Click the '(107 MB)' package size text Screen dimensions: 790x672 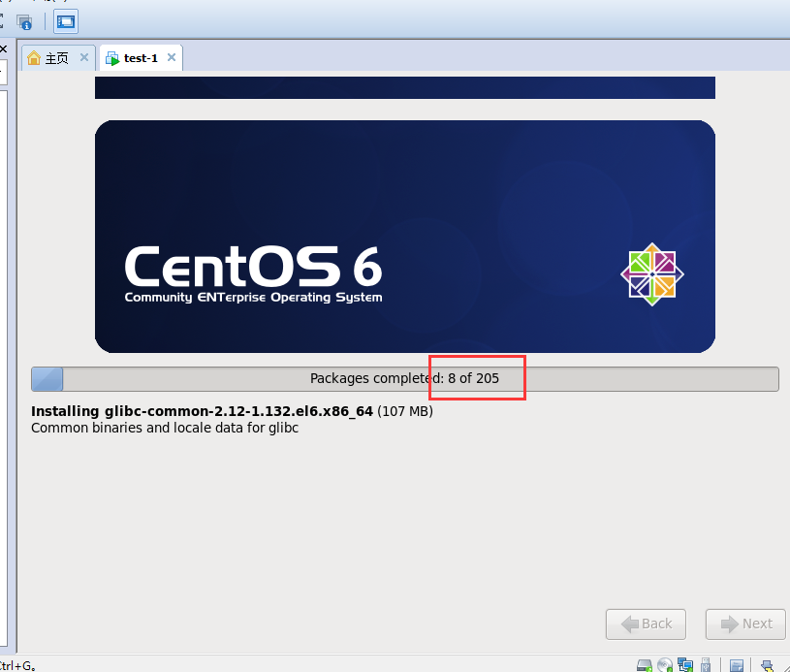(405, 411)
